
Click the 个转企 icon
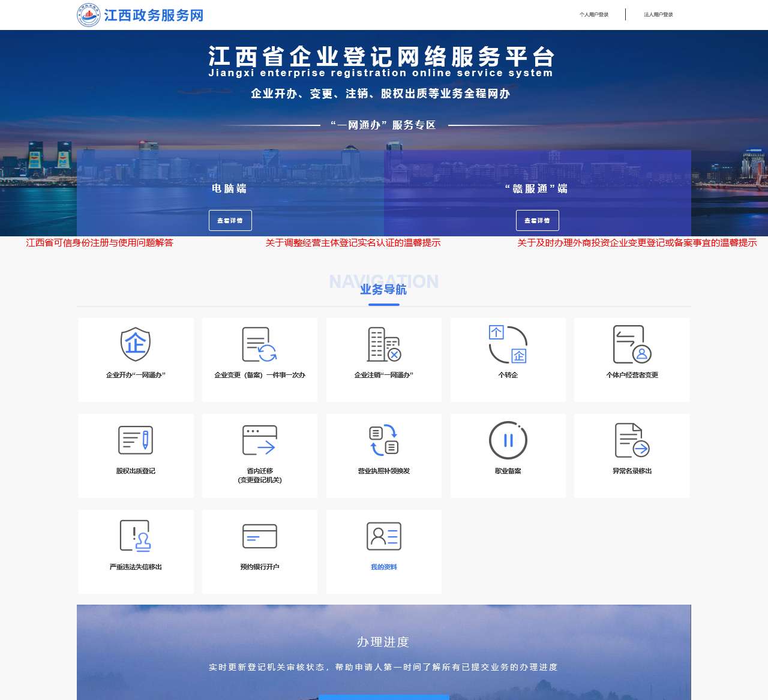[x=508, y=359]
